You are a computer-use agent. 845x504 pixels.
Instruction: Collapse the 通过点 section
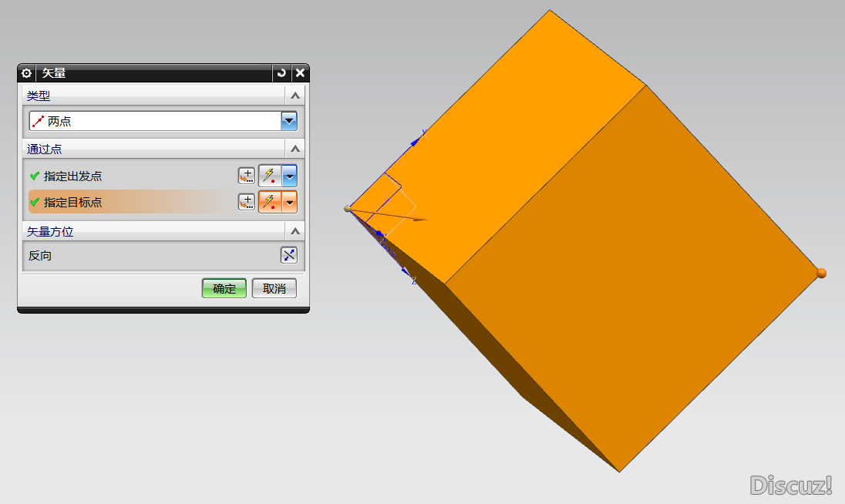tap(295, 149)
